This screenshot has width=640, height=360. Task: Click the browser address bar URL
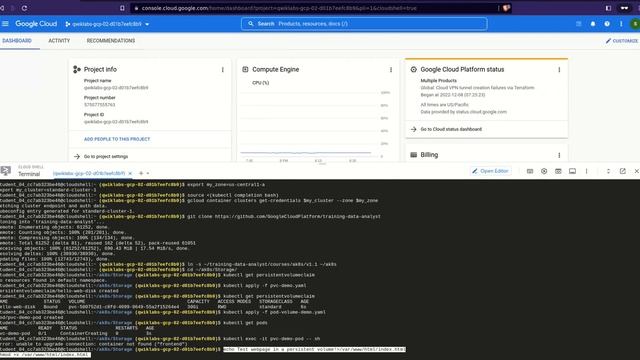279,8
